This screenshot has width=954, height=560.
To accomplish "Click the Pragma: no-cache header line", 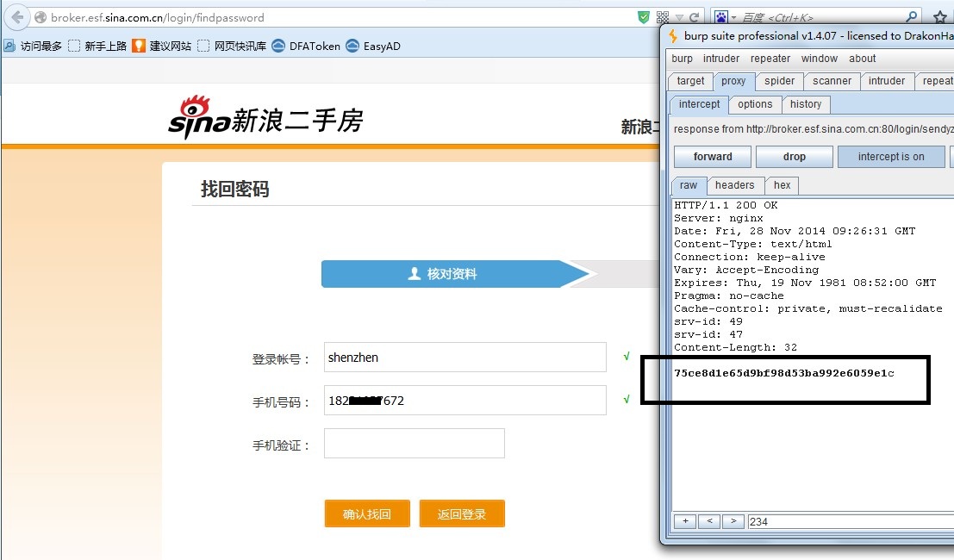I will point(729,296).
